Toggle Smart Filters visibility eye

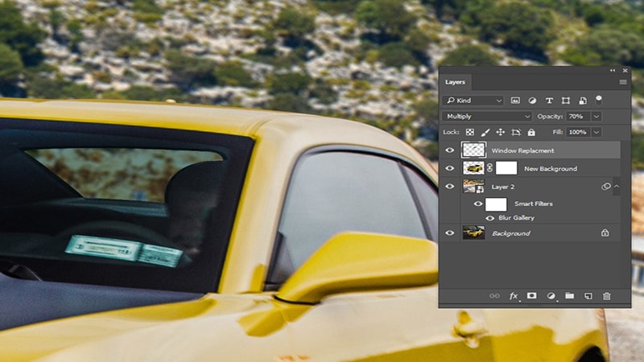tap(477, 204)
